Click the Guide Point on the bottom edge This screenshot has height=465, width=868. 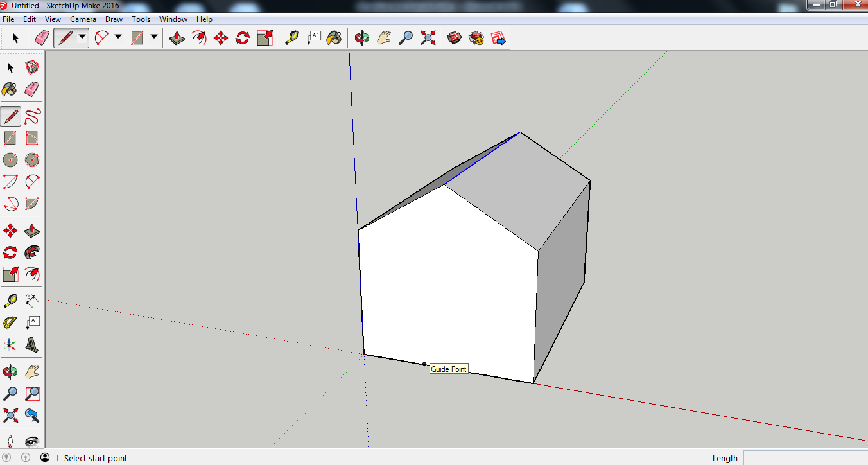pyautogui.click(x=424, y=364)
